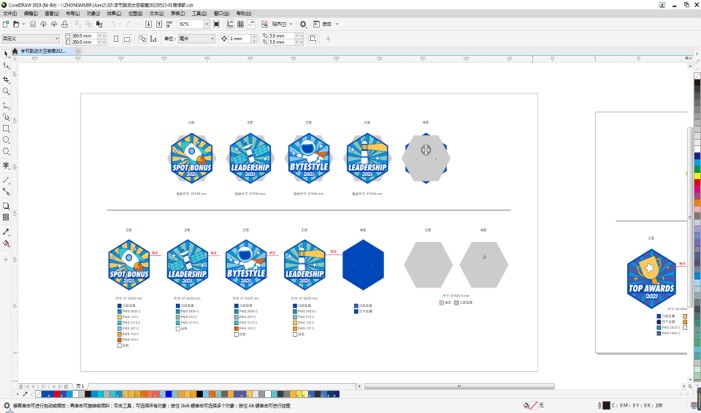701x413 pixels.
Task: Open the 编辑(E) menu
Action: (31, 13)
